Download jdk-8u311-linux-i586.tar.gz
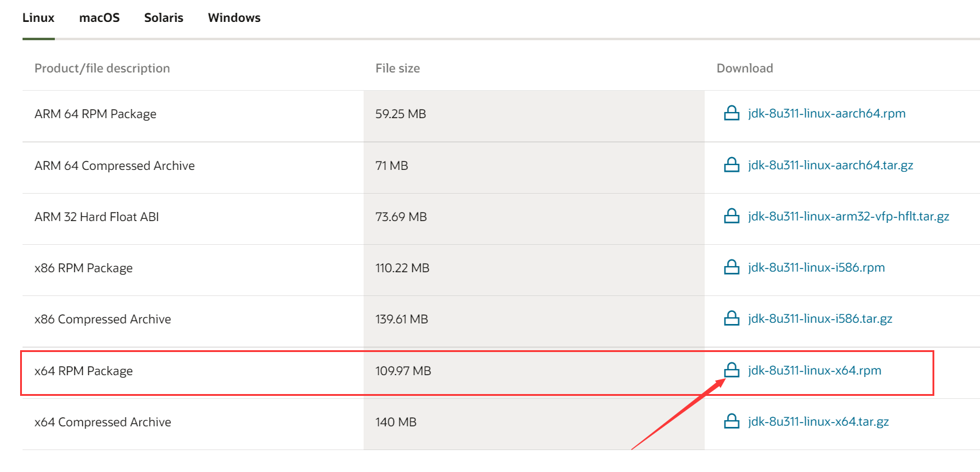This screenshot has width=980, height=472. click(820, 319)
